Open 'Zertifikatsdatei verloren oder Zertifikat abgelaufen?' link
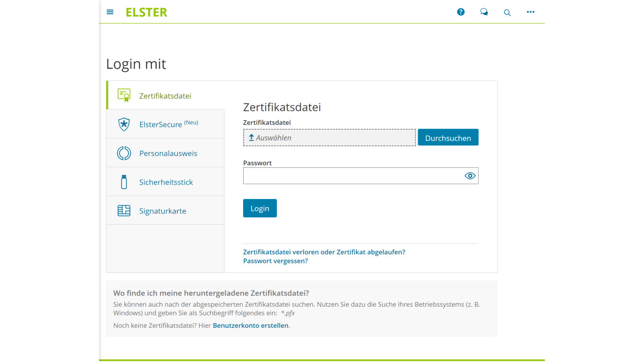This screenshot has height=362, width=644. pyautogui.click(x=324, y=252)
